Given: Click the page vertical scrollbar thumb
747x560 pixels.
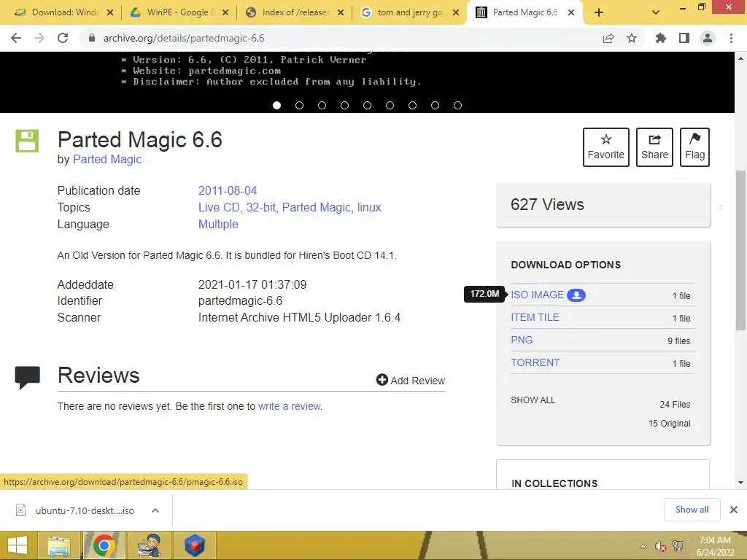Looking at the screenshot, I should [x=741, y=250].
